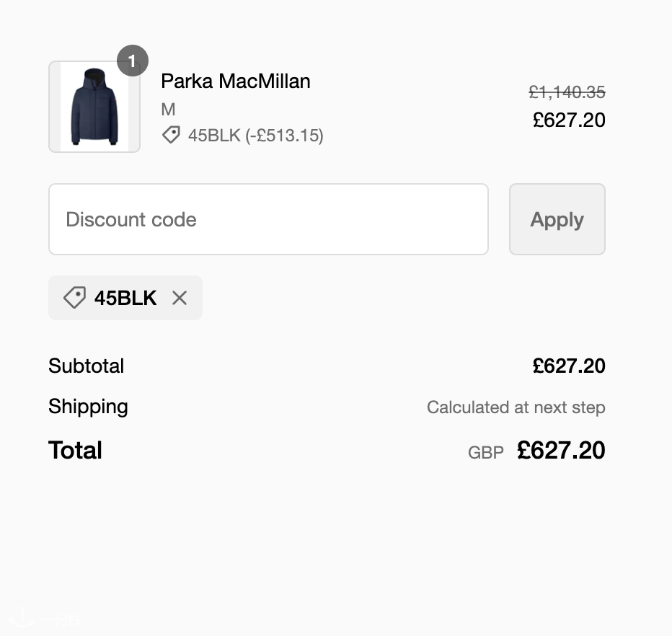The width and height of the screenshot is (672, 636).
Task: Open the Parka MacMillan jacket thumbnail
Action: click(94, 107)
